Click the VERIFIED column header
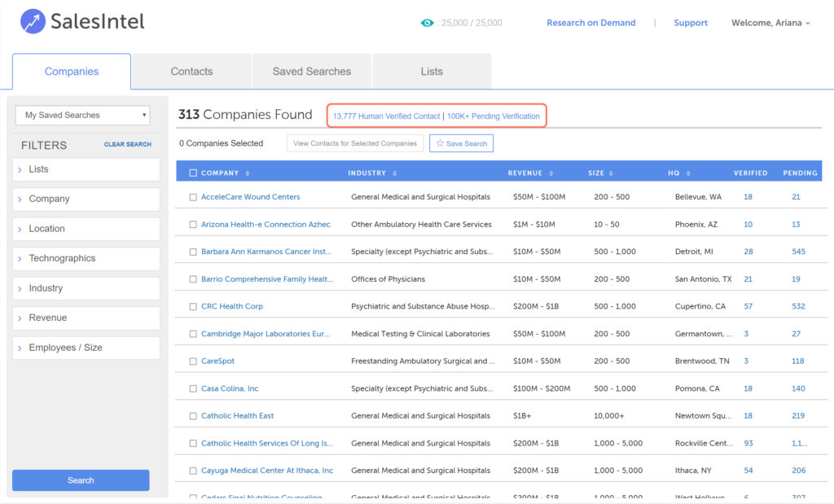 click(x=750, y=173)
